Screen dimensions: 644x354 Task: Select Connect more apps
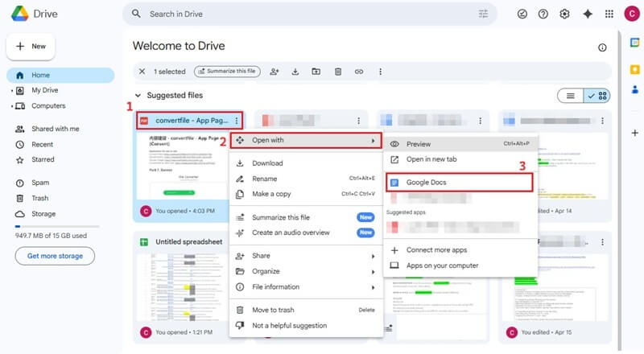pos(460,250)
